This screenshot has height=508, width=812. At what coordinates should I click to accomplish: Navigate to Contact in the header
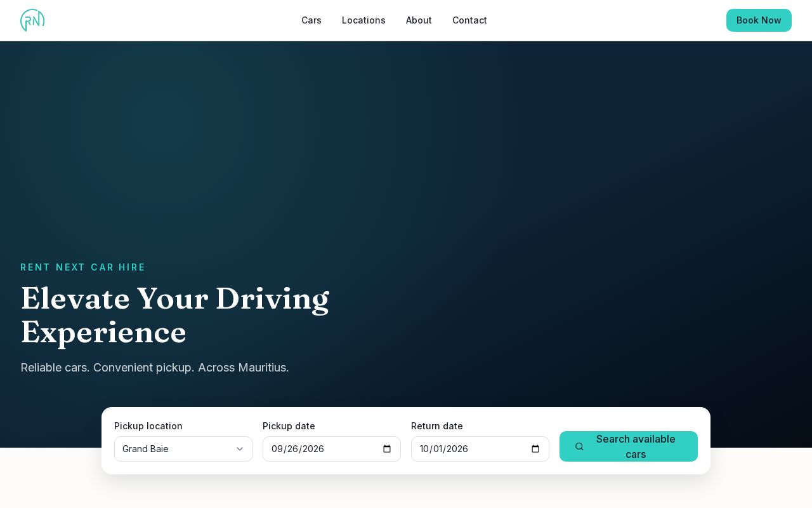pyautogui.click(x=469, y=20)
